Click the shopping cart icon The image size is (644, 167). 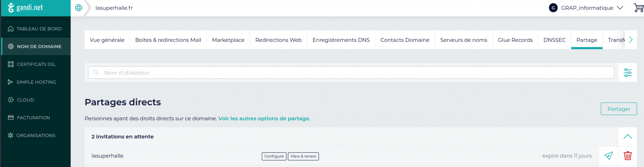coord(638,8)
